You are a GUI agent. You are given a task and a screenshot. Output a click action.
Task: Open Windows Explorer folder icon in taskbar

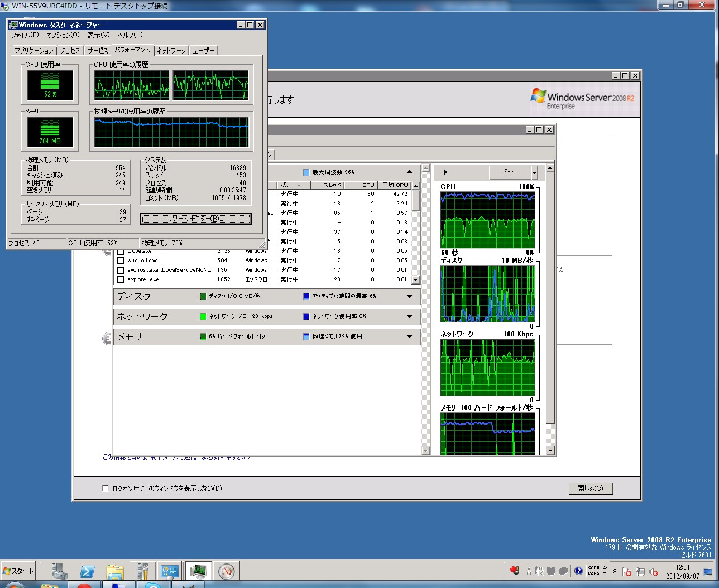pos(115,571)
